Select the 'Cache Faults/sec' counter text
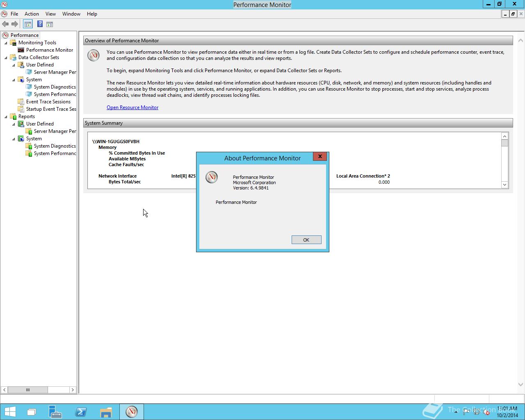Screen dimensions: 525x420 (126, 164)
